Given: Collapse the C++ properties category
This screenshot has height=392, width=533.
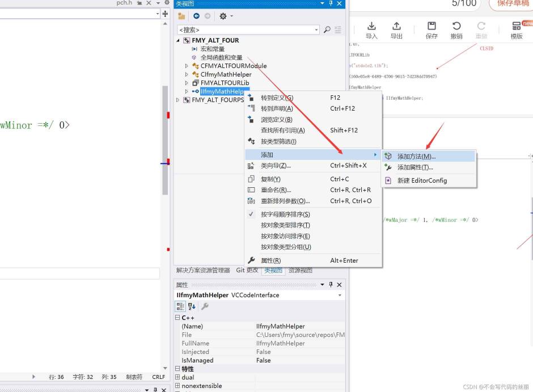Looking at the screenshot, I should coord(177,318).
